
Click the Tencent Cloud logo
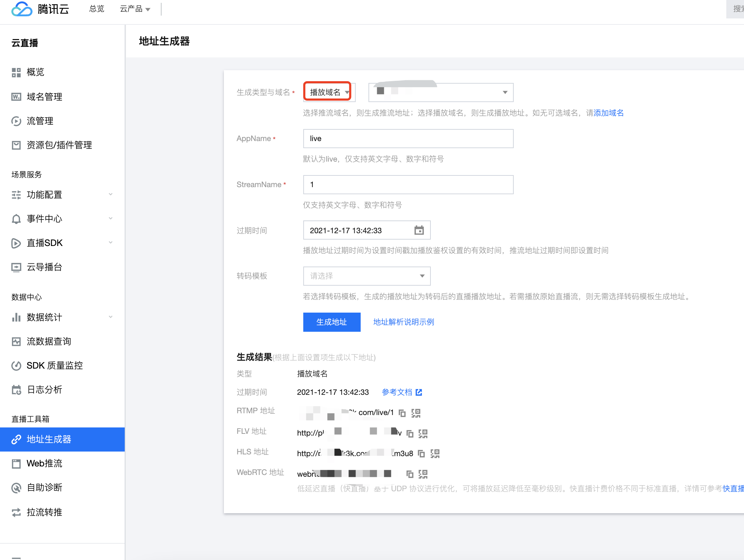pos(40,9)
